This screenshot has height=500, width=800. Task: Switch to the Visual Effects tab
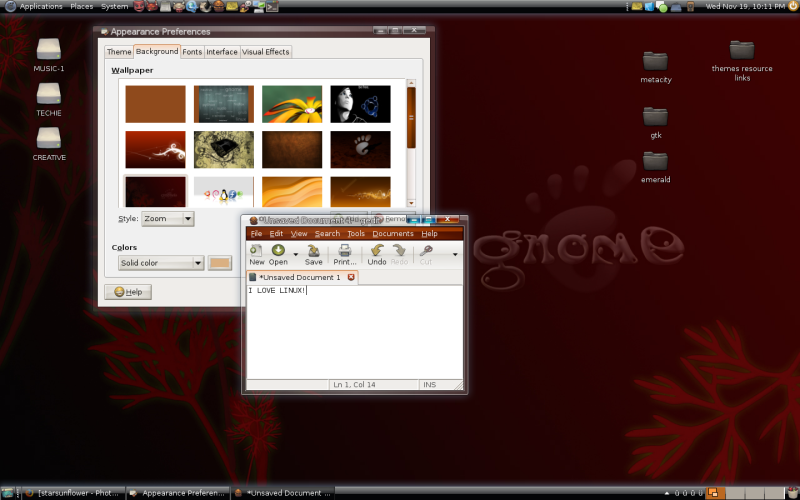point(266,51)
